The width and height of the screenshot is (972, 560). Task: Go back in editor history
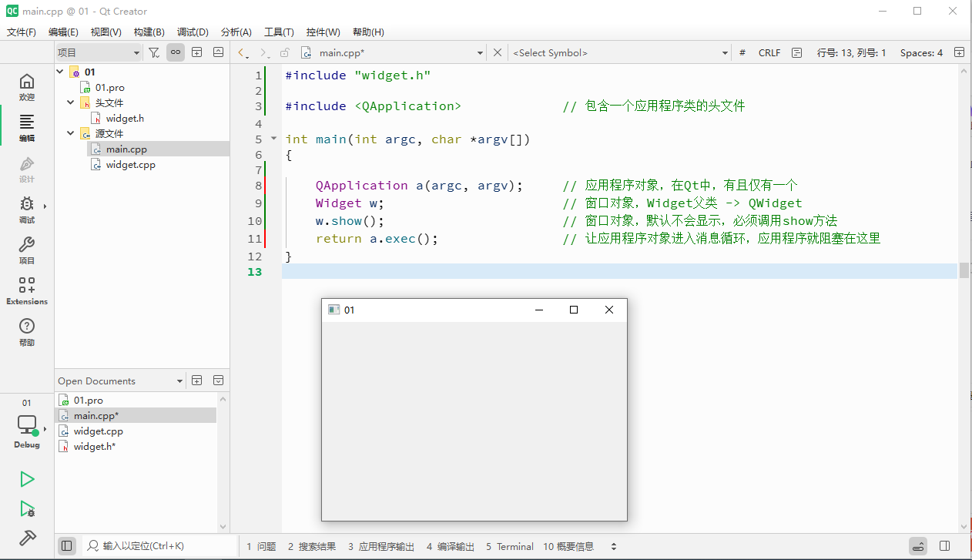[242, 52]
